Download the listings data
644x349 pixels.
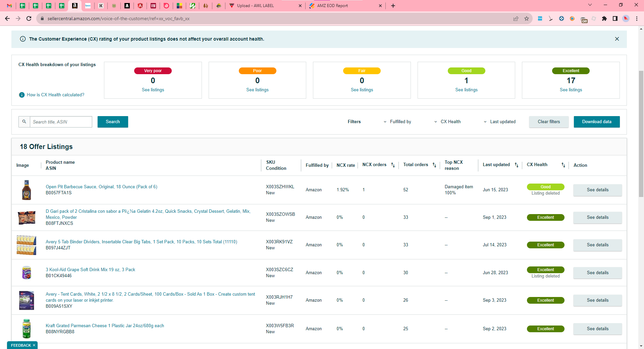click(597, 122)
